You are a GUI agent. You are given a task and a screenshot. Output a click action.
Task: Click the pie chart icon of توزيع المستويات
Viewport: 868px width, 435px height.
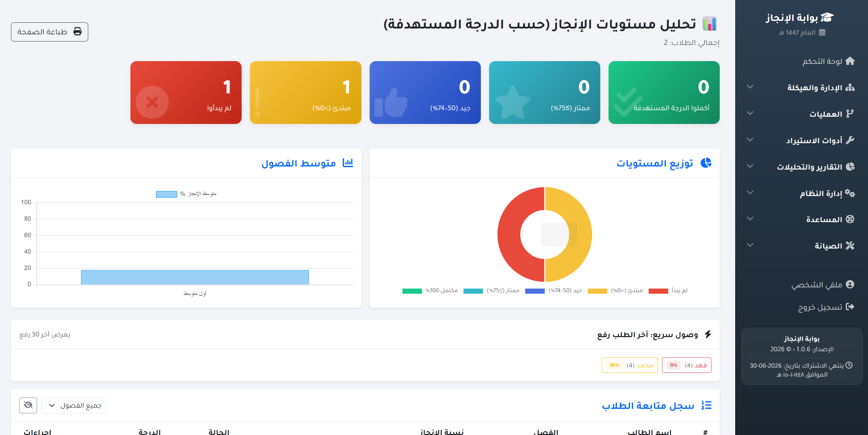(x=706, y=163)
